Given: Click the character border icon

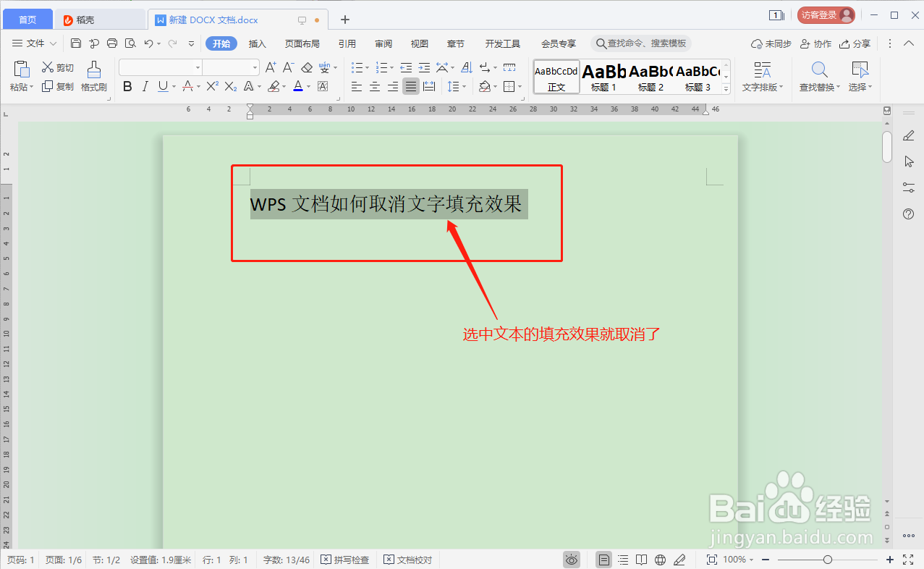Looking at the screenshot, I should (323, 87).
